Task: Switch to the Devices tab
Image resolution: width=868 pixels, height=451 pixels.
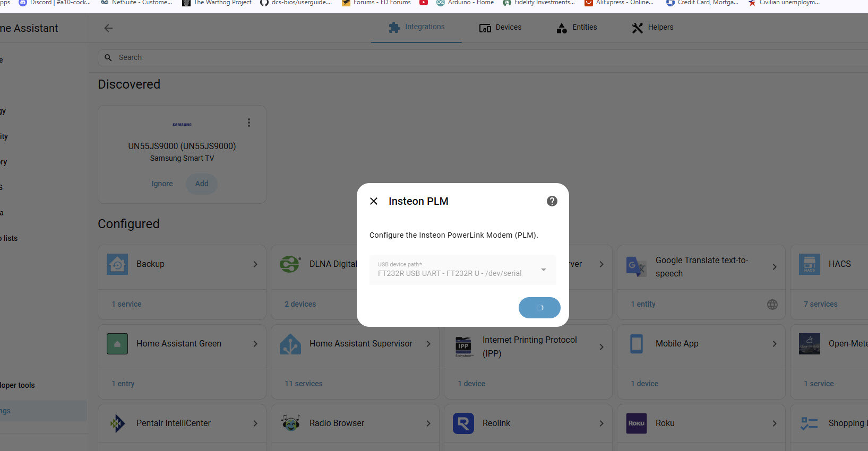Action: coord(500,27)
